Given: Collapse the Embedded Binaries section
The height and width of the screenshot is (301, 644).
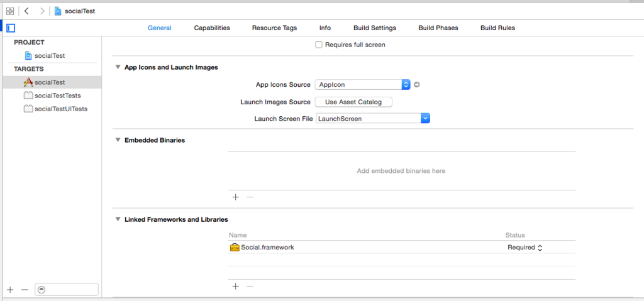Looking at the screenshot, I should pos(118,140).
